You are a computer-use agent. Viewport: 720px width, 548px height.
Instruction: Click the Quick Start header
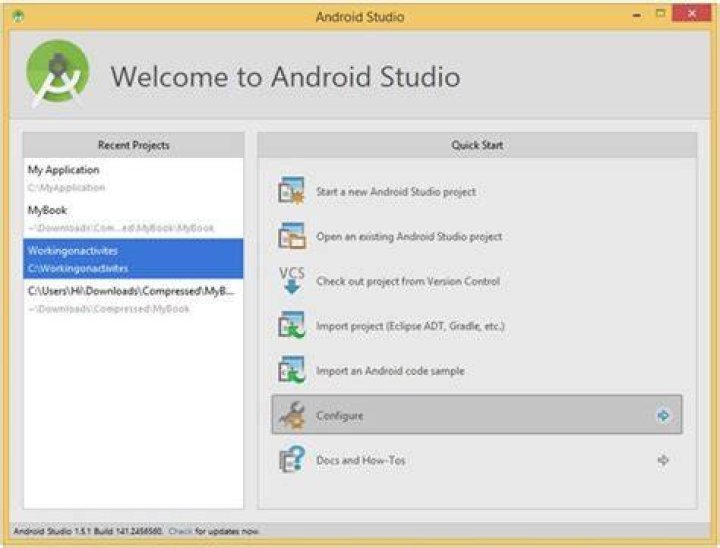coord(477,145)
